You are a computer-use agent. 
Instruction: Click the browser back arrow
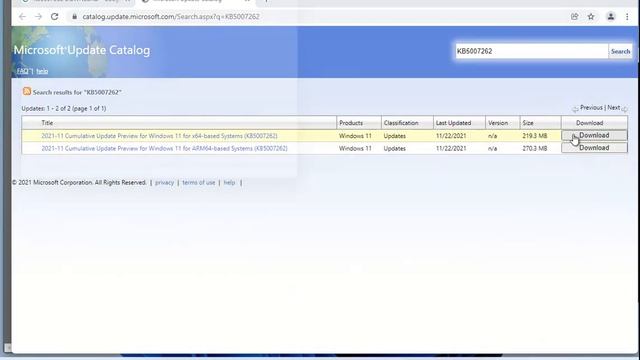point(22,17)
